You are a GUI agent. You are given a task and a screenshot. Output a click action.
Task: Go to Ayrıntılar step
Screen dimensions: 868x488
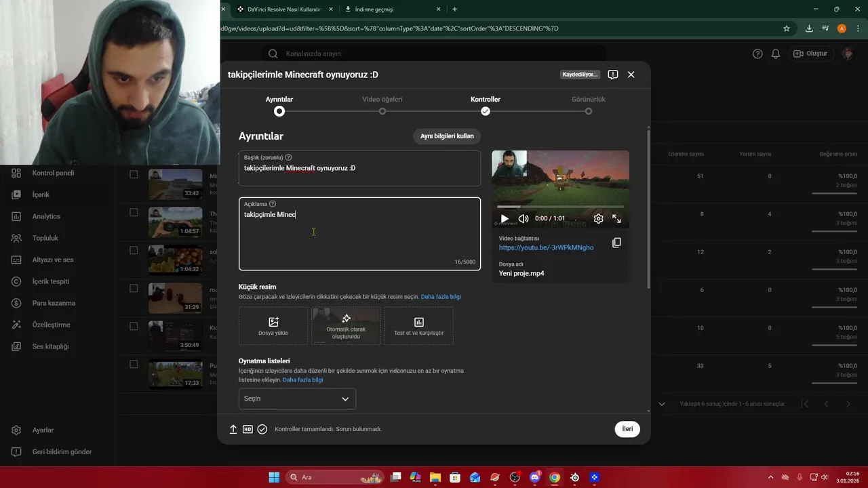point(279,105)
